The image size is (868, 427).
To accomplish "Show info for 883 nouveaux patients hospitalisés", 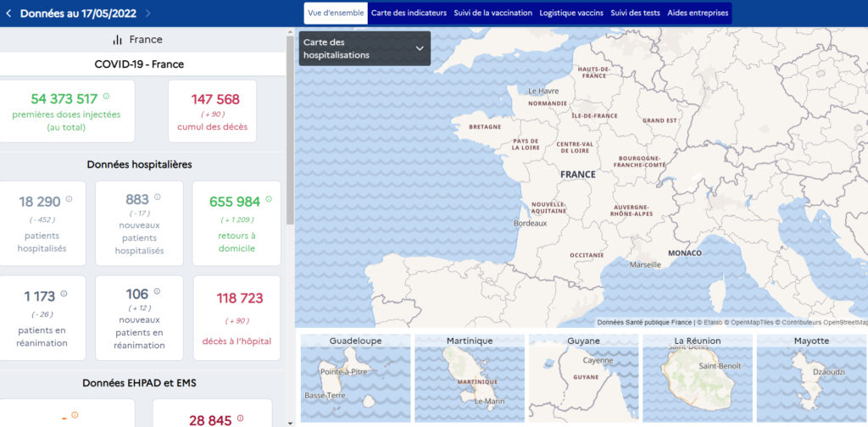I will click(x=157, y=197).
